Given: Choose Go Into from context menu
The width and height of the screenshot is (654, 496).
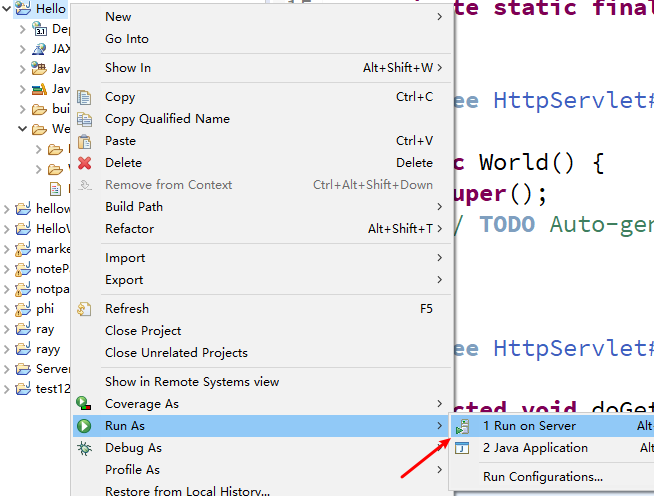Looking at the screenshot, I should pyautogui.click(x=263, y=39).
